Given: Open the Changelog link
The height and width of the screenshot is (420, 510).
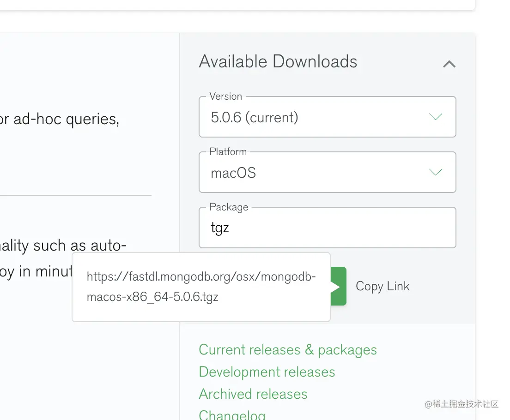Looking at the screenshot, I should click(x=232, y=414).
